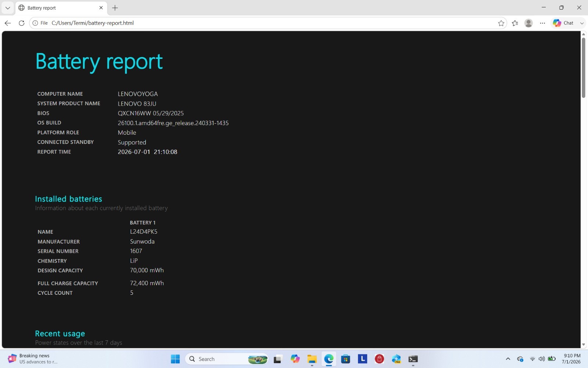
Task: Select the serial number 1607
Action: [x=136, y=251]
